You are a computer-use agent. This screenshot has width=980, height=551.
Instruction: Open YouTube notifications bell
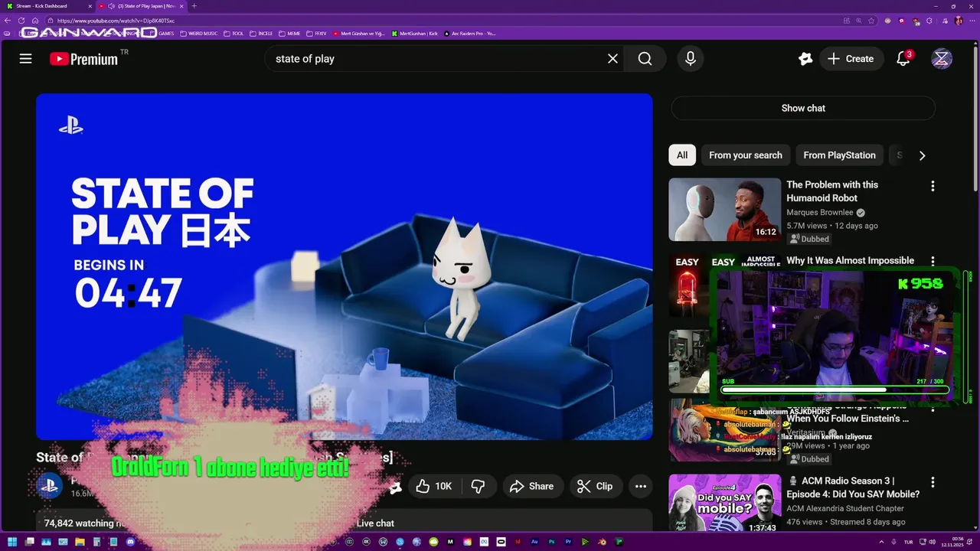[903, 59]
